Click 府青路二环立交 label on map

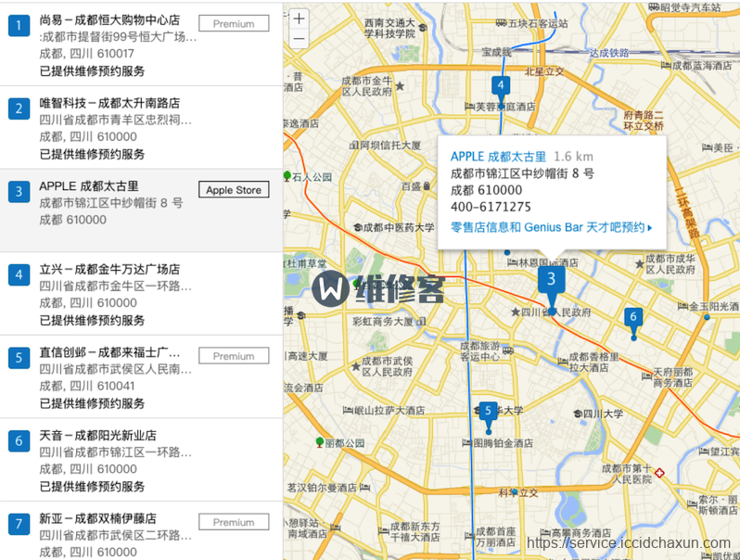(644, 121)
